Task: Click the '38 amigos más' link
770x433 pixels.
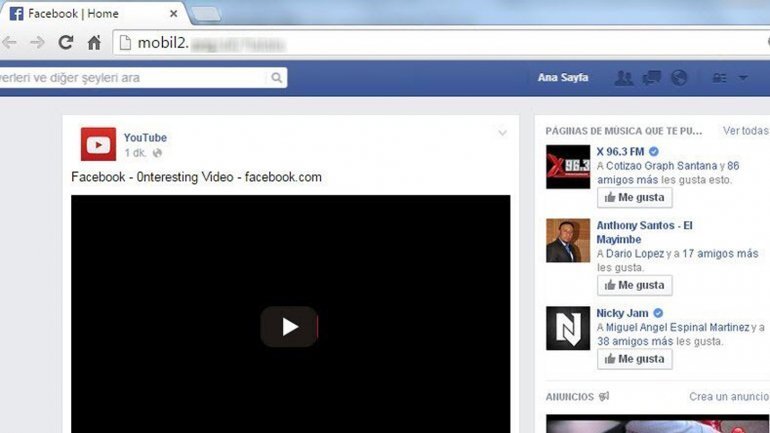Action: point(635,341)
